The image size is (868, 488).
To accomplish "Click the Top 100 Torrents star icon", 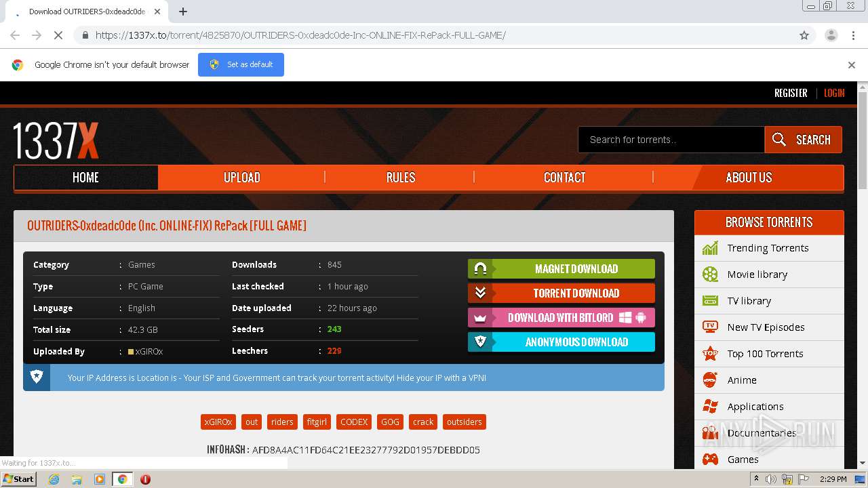I will point(710,354).
